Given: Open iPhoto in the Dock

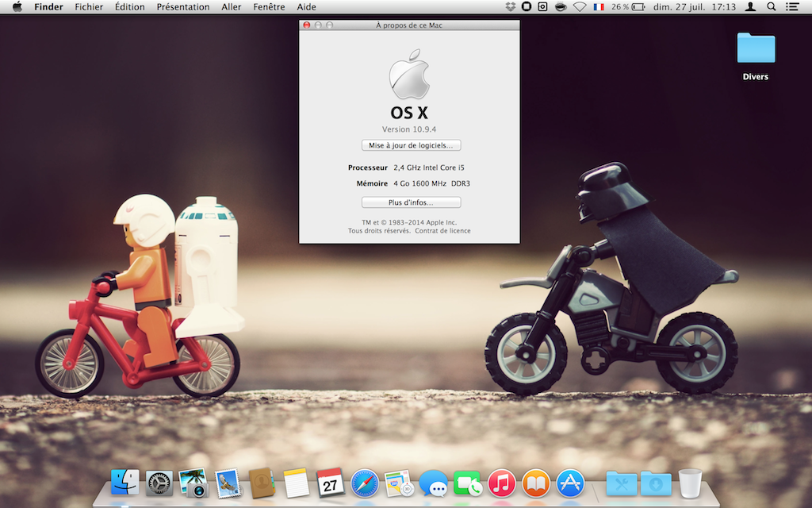Looking at the screenshot, I should pos(193,483).
